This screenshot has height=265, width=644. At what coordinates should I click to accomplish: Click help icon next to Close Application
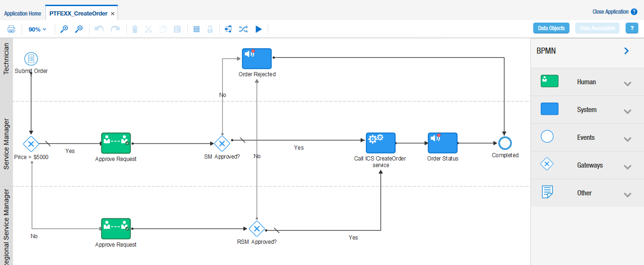click(x=634, y=12)
